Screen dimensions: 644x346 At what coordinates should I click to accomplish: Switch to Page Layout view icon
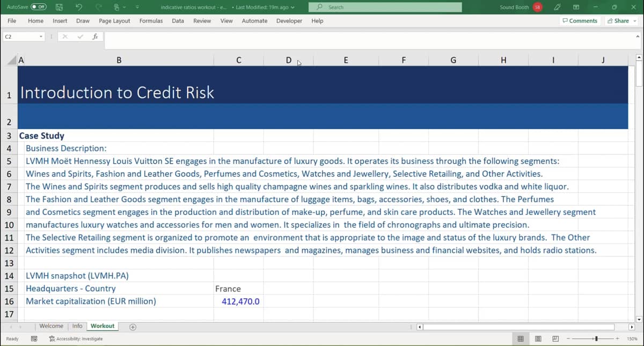(x=538, y=338)
